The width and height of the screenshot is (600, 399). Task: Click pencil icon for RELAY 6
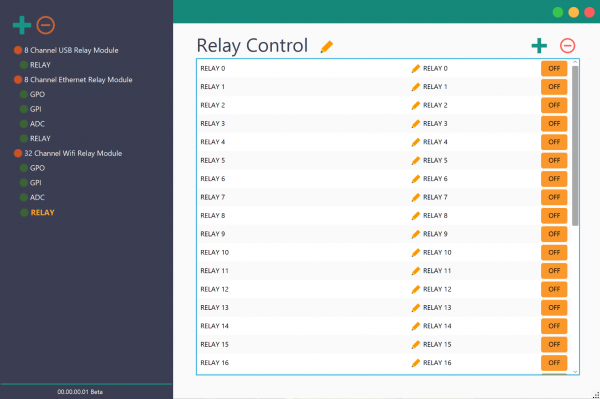pos(416,179)
